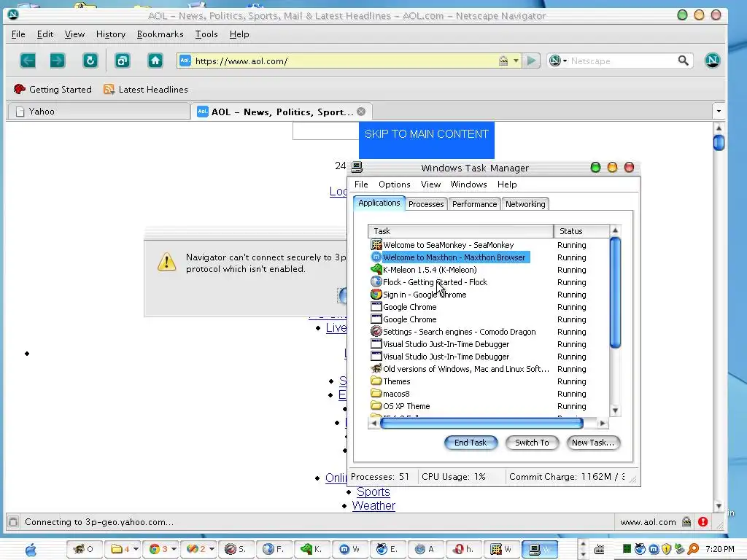This screenshot has height=560, width=747.
Task: Click the Task Manager title bar computer icon
Action: coord(357,167)
